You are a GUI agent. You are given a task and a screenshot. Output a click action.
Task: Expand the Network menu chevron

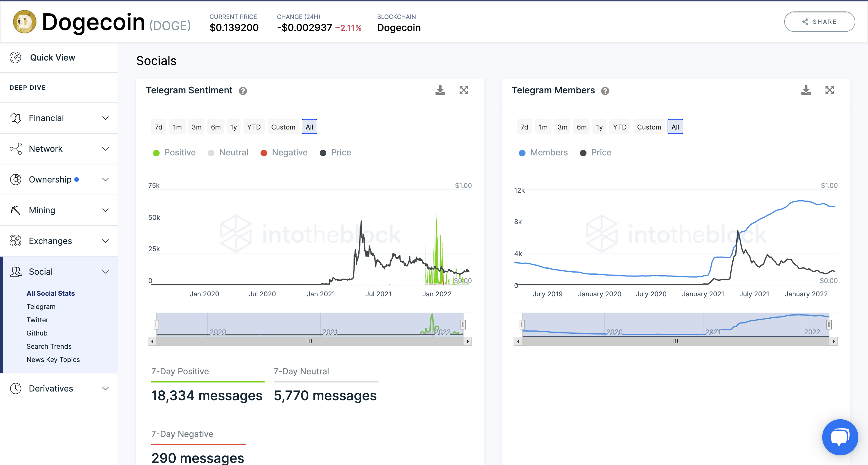[105, 149]
